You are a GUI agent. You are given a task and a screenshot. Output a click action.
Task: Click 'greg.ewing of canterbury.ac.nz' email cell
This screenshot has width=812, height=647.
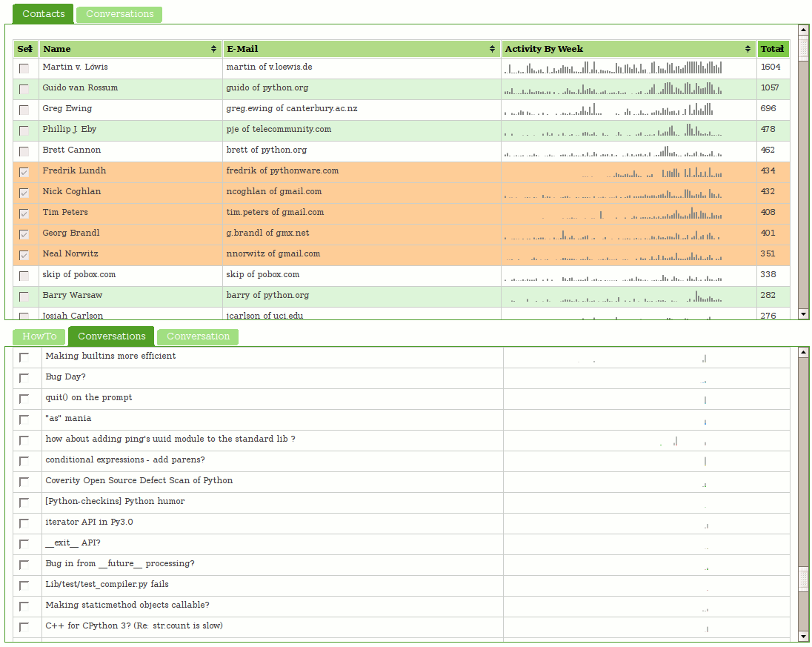tap(292, 108)
